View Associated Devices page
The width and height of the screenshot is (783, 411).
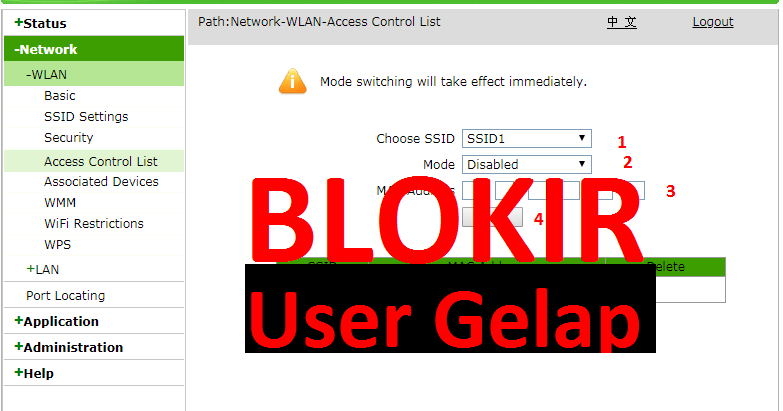tap(101, 181)
